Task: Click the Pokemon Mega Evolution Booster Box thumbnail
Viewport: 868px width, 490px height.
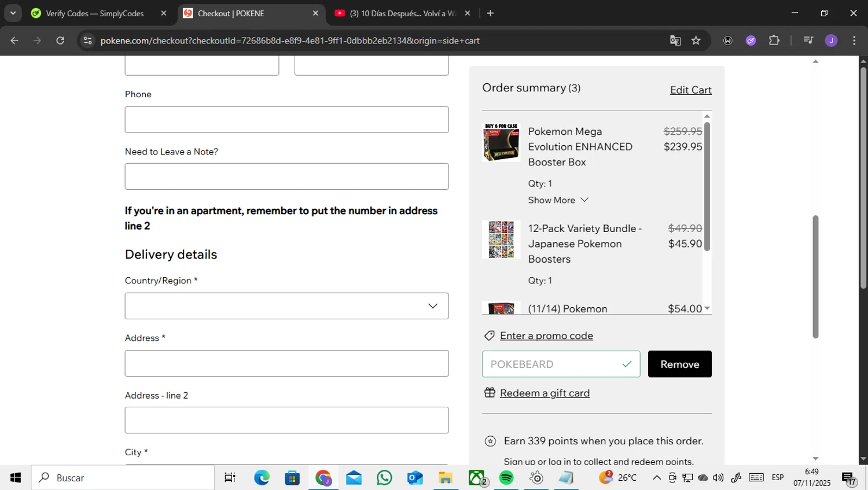Action: tap(501, 142)
